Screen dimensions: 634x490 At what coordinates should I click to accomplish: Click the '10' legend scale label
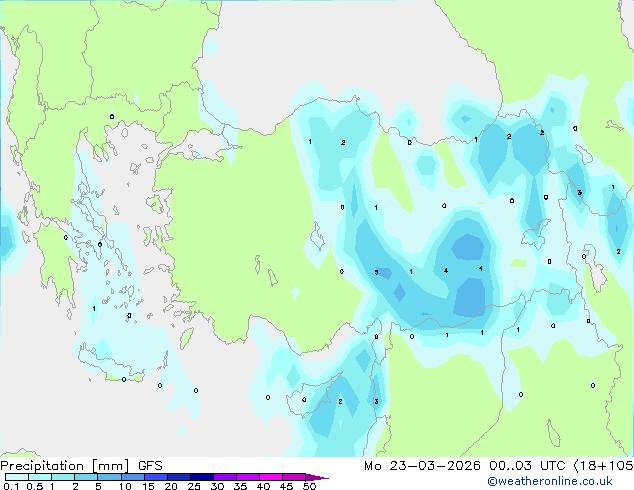click(125, 486)
